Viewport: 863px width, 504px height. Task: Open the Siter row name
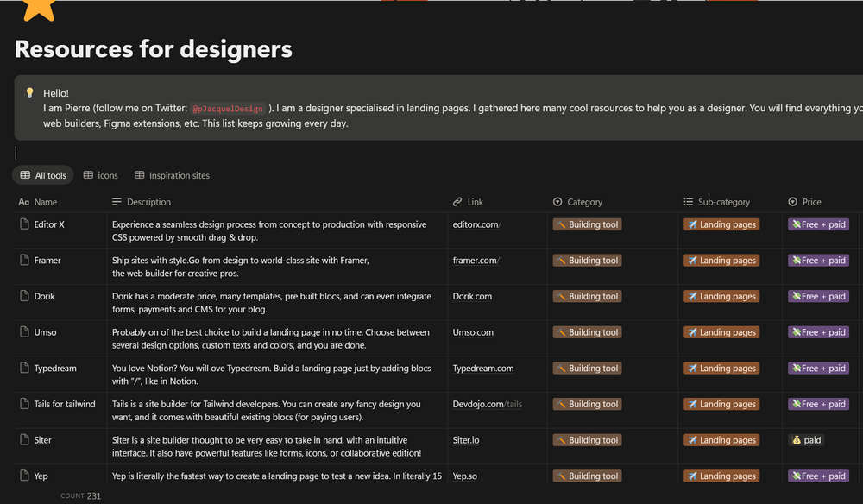click(x=42, y=440)
